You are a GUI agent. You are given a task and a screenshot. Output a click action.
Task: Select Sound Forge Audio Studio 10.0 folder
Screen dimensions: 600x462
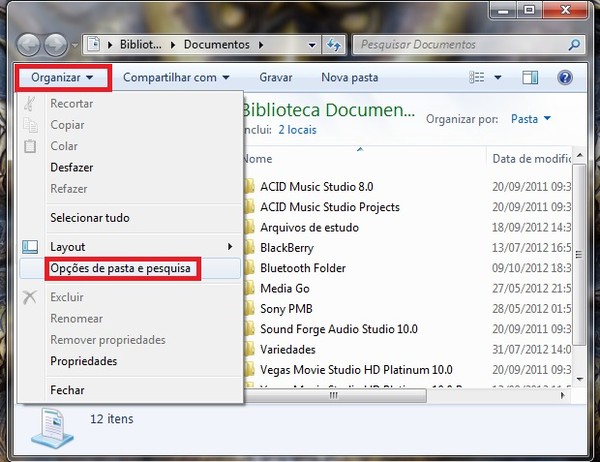pyautogui.click(x=339, y=329)
